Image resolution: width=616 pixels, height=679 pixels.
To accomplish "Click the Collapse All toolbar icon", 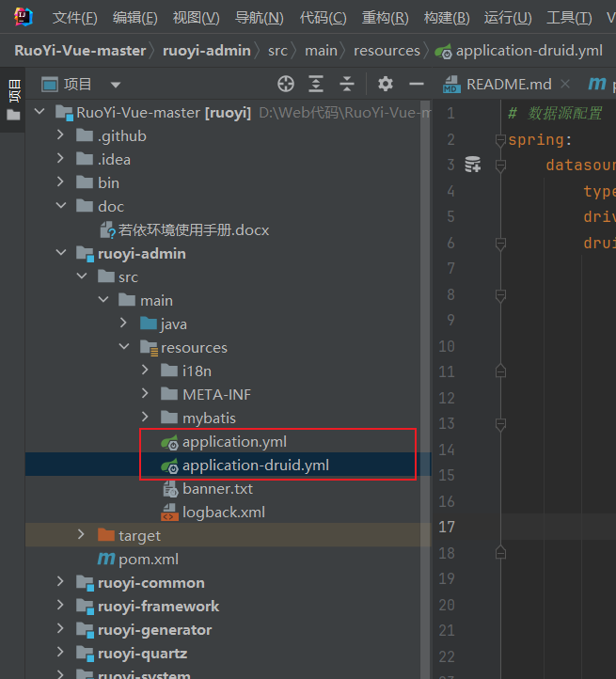I will coord(346,84).
